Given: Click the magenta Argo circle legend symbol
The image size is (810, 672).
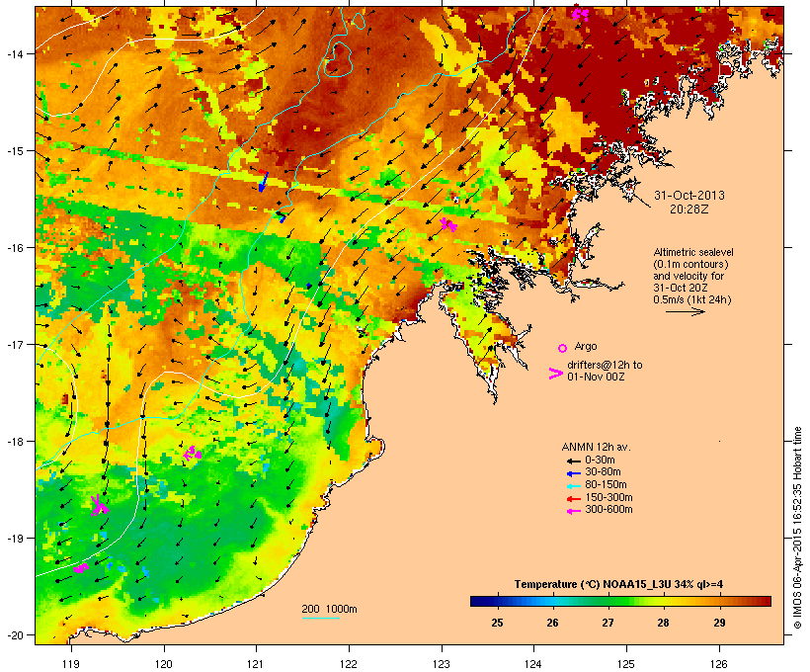Looking at the screenshot, I should [563, 348].
